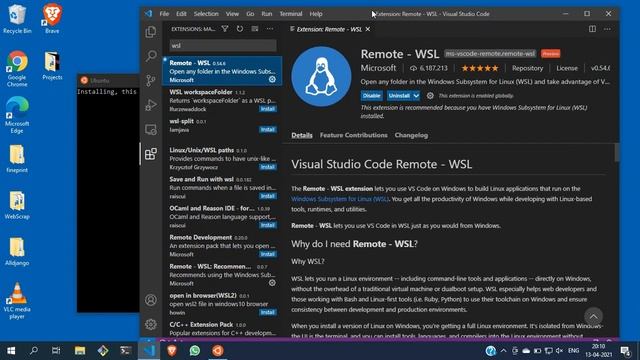Open the Source Control view
The width and height of the screenshot is (640, 360).
point(151,80)
